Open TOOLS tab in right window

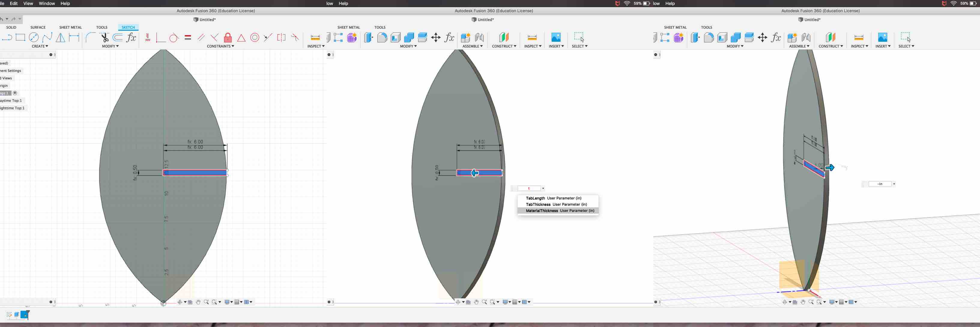706,27
